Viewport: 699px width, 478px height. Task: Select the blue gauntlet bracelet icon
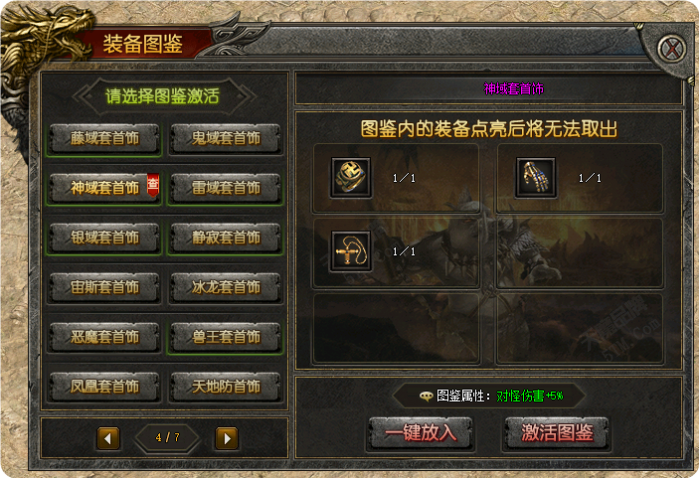click(x=535, y=177)
